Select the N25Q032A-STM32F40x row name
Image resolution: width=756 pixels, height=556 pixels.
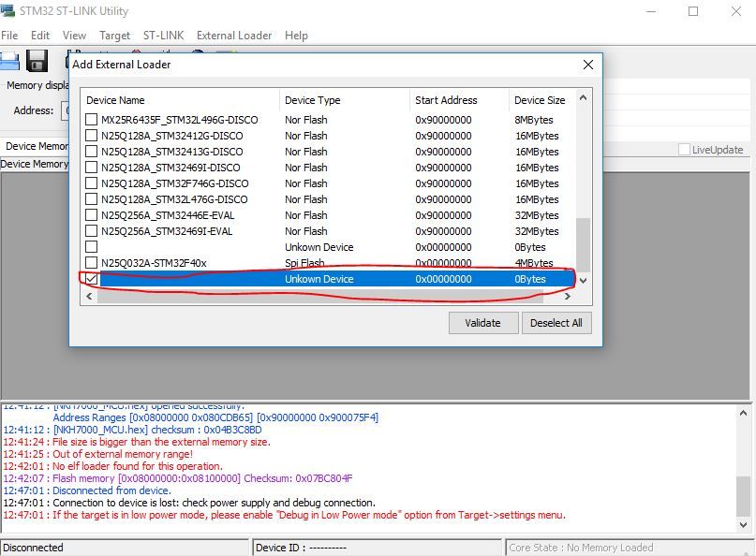click(x=154, y=263)
